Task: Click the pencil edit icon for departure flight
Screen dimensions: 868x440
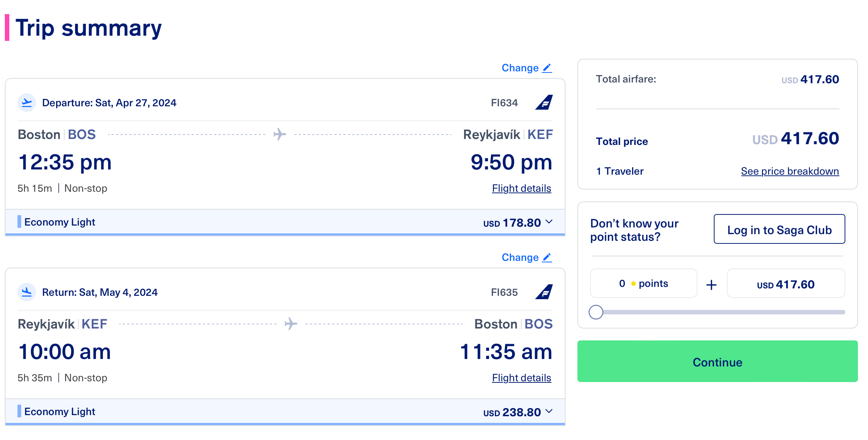Action: [547, 68]
